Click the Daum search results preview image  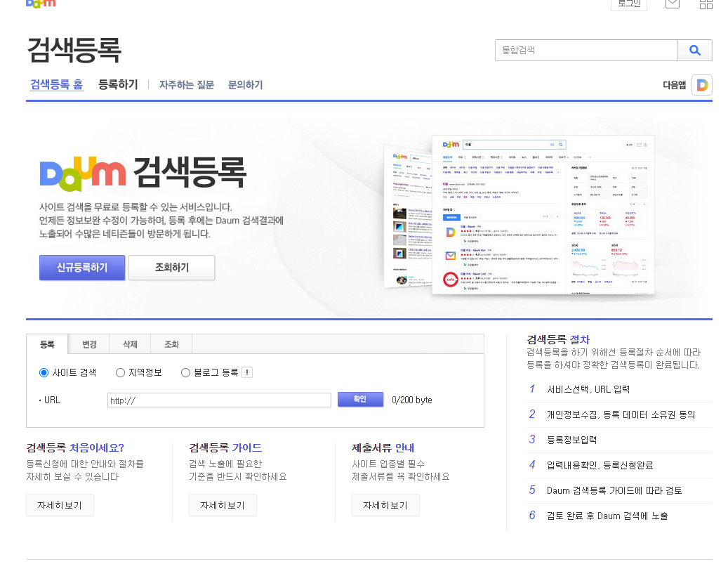tap(519, 214)
